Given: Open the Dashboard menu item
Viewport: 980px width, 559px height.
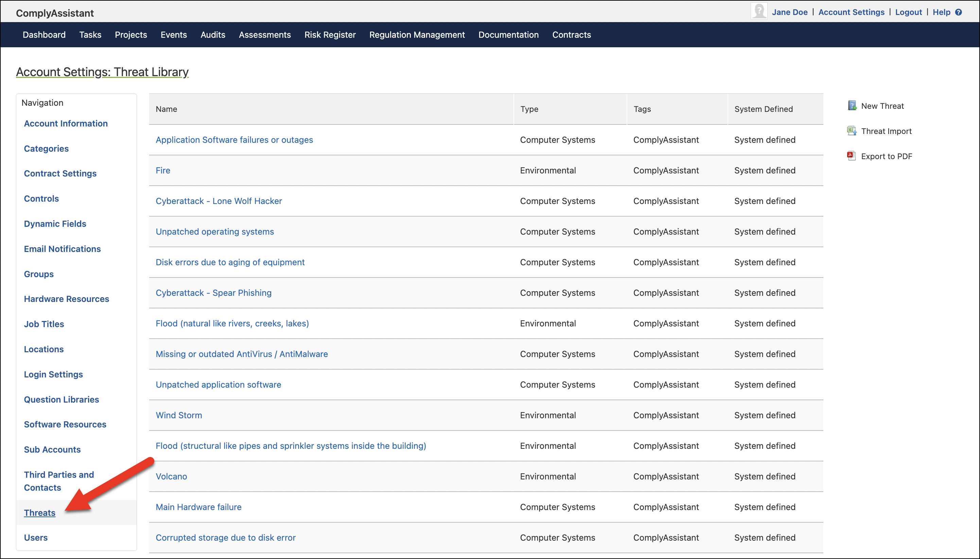Looking at the screenshot, I should click(x=44, y=35).
